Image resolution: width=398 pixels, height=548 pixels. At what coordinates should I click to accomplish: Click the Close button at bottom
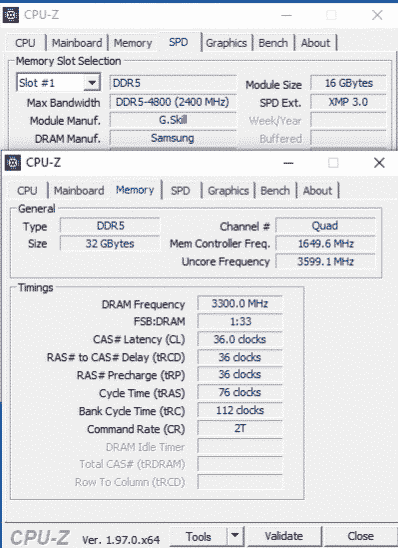(x=360, y=536)
